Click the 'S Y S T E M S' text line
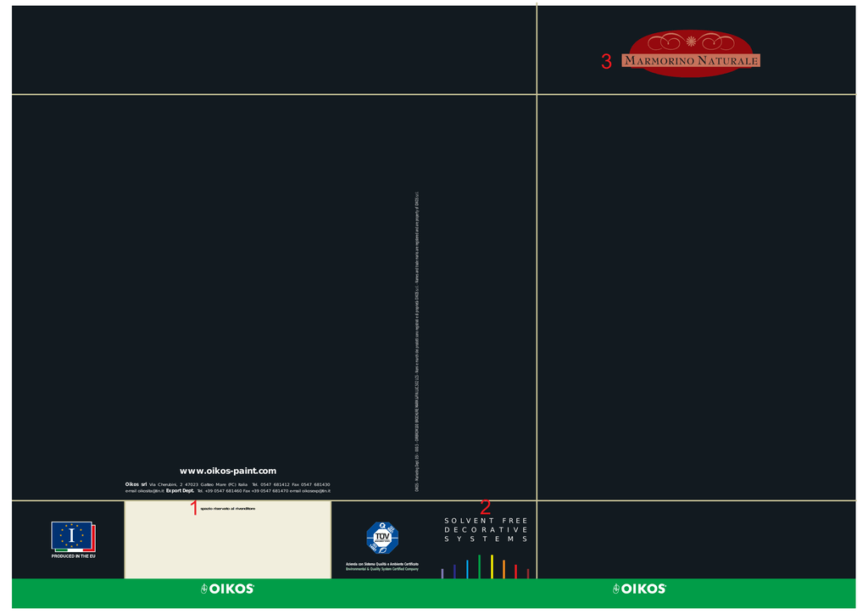This screenshot has width=868, height=614. [486, 539]
